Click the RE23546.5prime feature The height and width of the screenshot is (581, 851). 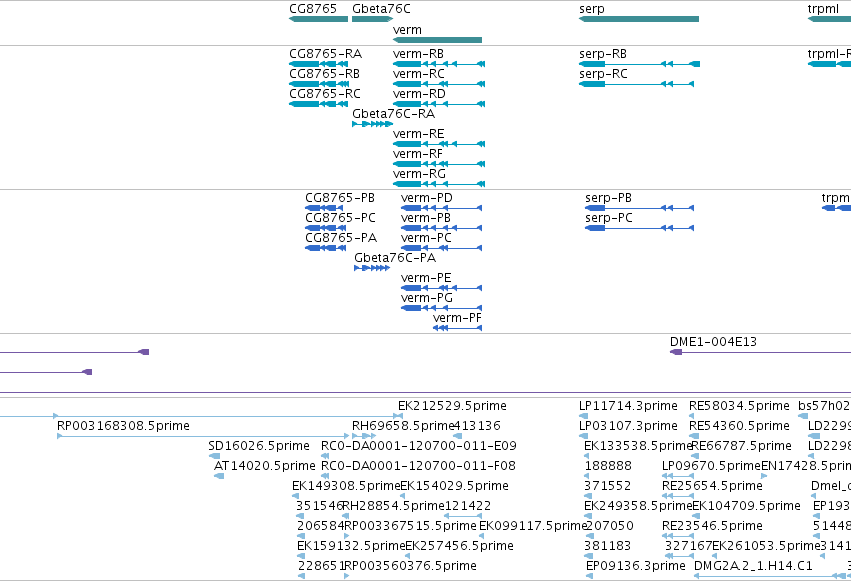(x=678, y=536)
